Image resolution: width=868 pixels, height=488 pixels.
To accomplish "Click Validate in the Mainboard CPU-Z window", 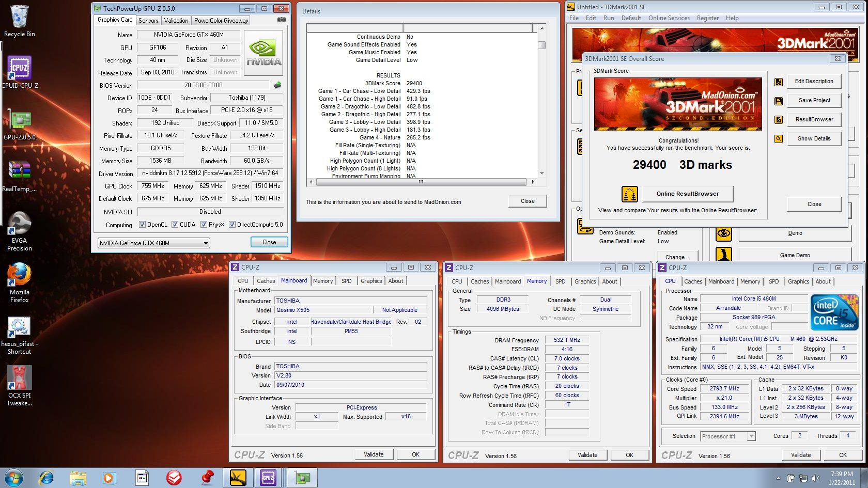I will pyautogui.click(x=374, y=455).
